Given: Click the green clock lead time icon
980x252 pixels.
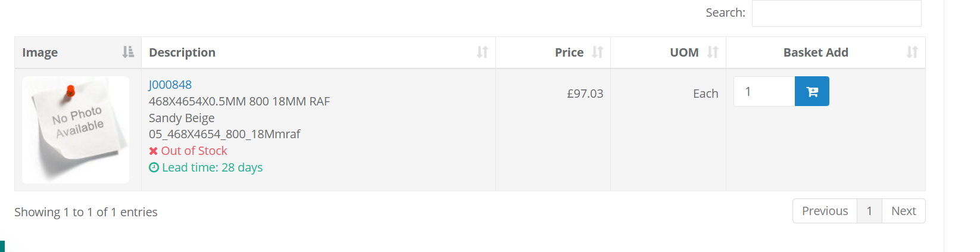Looking at the screenshot, I should 154,168.
